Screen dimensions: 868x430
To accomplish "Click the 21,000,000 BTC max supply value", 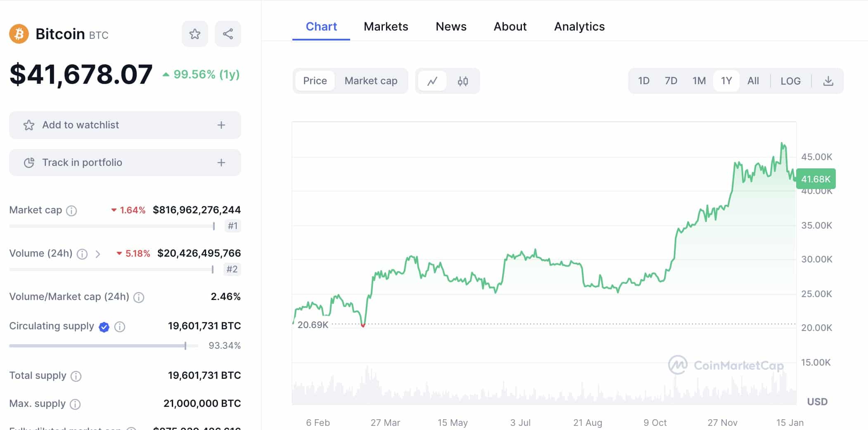I will point(202,404).
